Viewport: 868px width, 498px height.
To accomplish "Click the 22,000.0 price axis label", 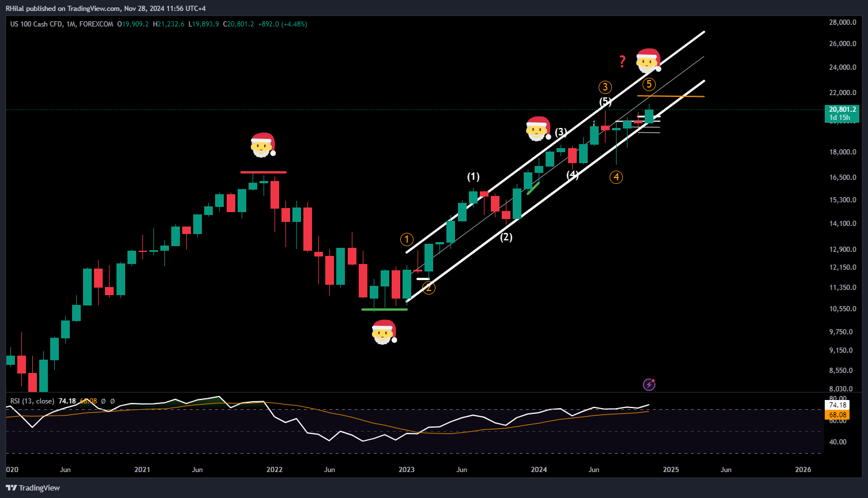I will (x=842, y=93).
